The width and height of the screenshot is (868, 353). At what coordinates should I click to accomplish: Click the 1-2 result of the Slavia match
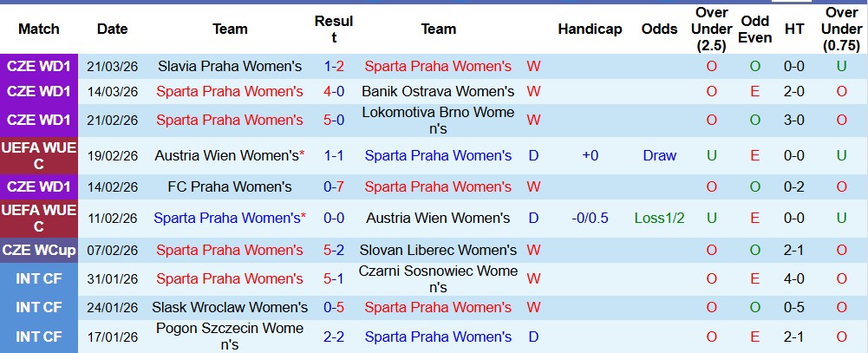coord(334,66)
